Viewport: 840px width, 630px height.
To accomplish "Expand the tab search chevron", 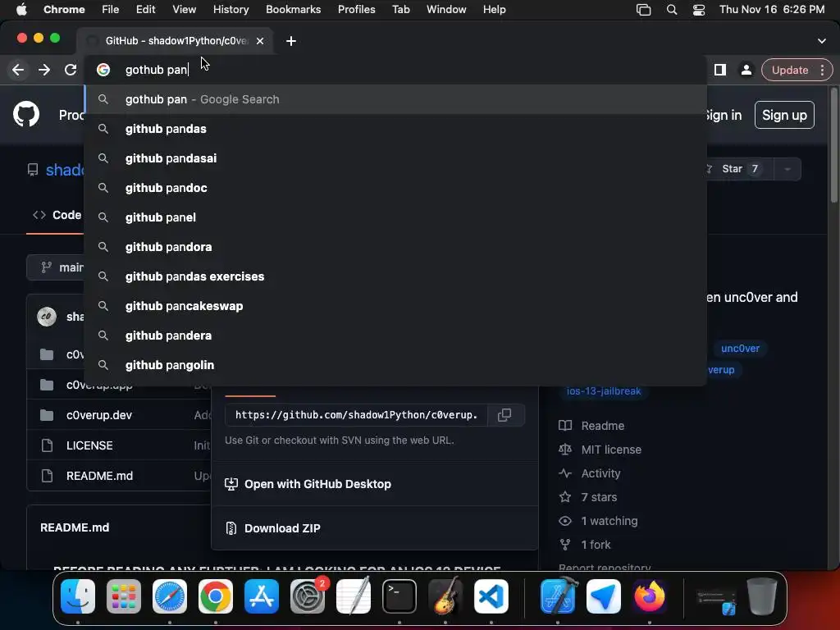I will point(822,41).
